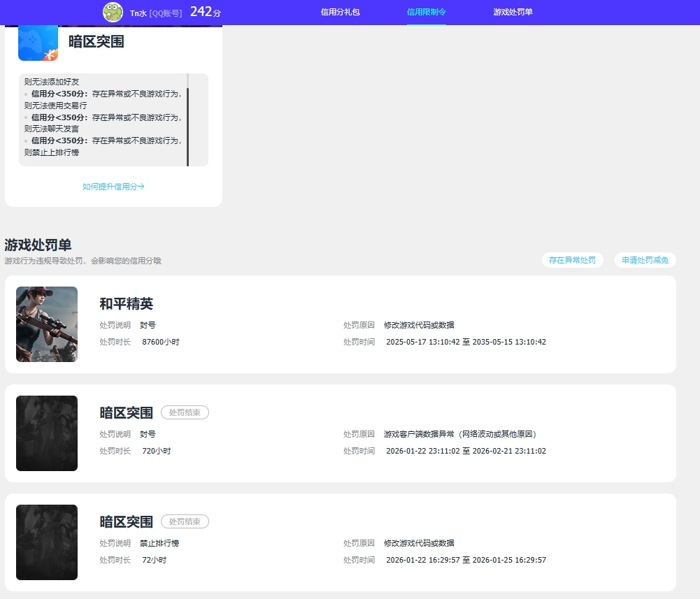Click the 处罚结束 badge on the 72小时 record

(x=185, y=521)
